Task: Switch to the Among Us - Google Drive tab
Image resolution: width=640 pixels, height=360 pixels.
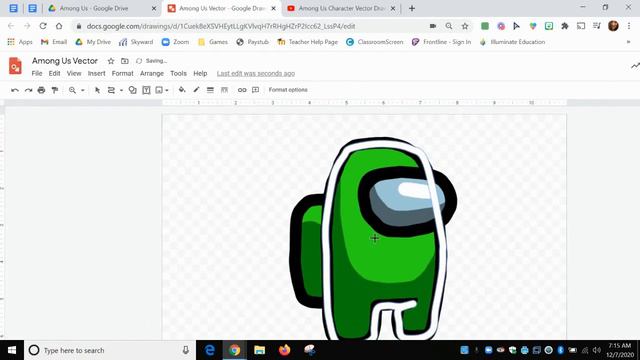Action: pyautogui.click(x=102, y=8)
